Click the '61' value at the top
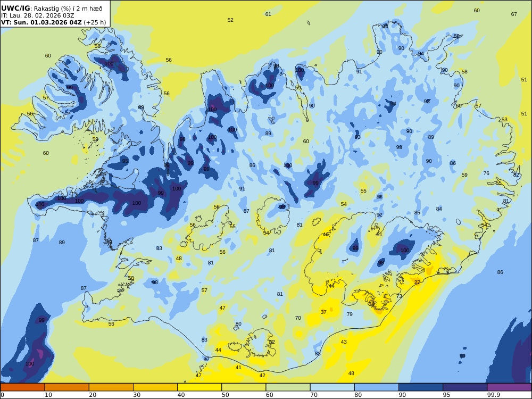The width and height of the screenshot is (532, 399). pyautogui.click(x=268, y=14)
